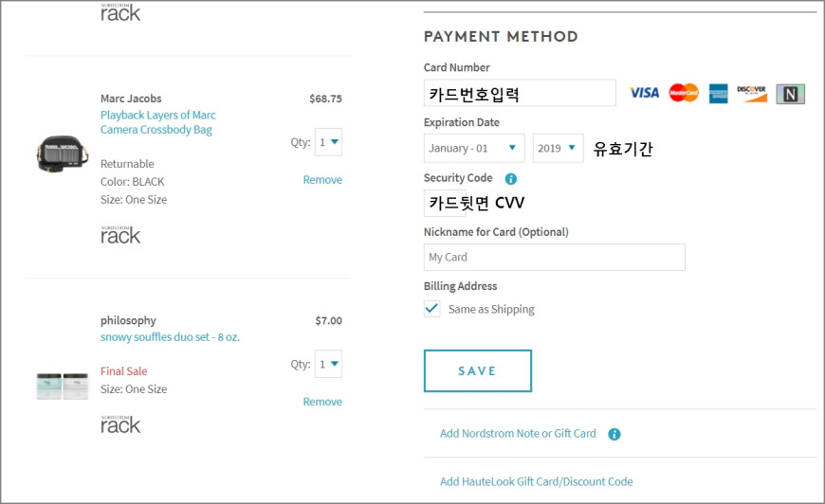Open info icon beside Nordstrom Note link

point(614,434)
